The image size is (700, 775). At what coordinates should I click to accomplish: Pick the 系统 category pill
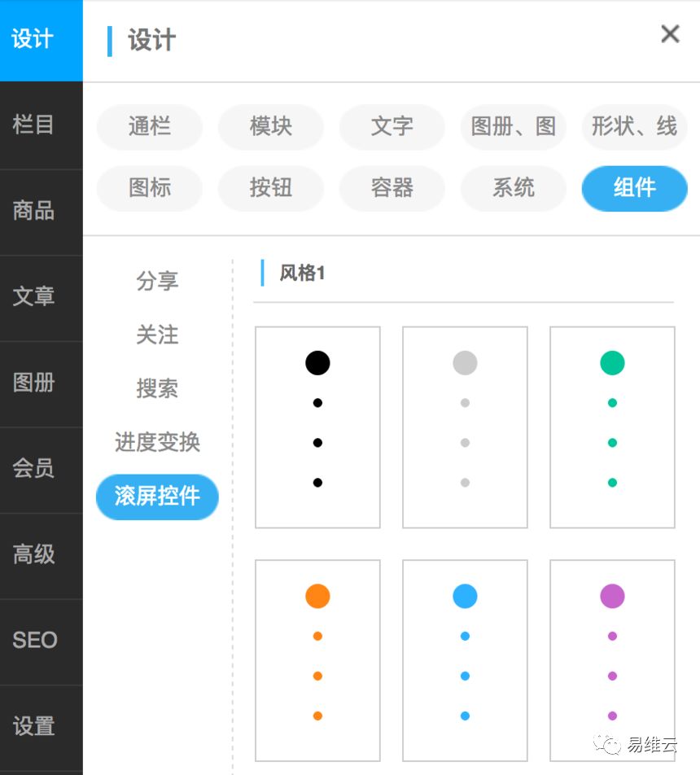pyautogui.click(x=513, y=188)
